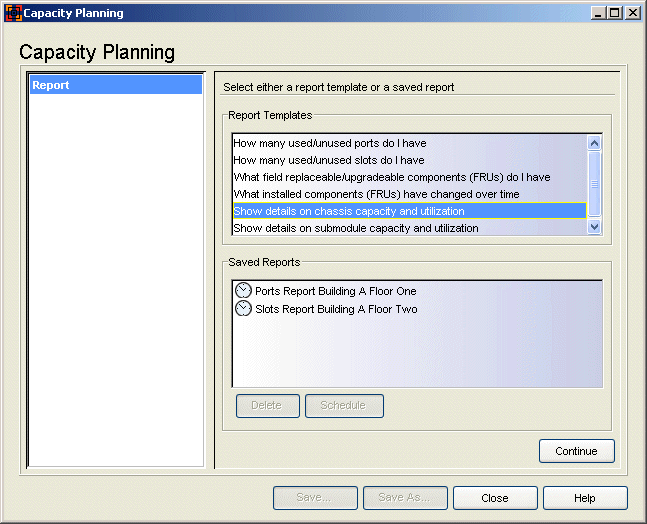
Task: Select the Report item in left panel
Action: (116, 85)
